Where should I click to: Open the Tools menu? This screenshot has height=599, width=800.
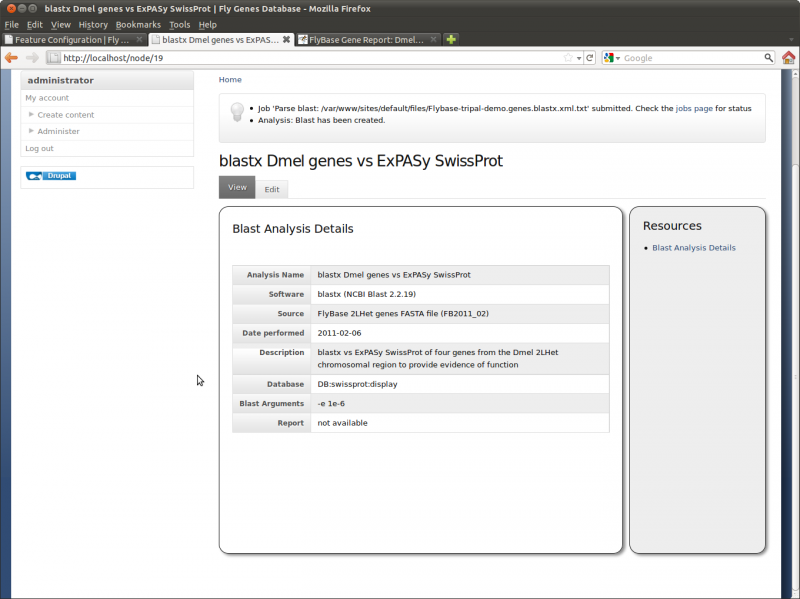180,24
